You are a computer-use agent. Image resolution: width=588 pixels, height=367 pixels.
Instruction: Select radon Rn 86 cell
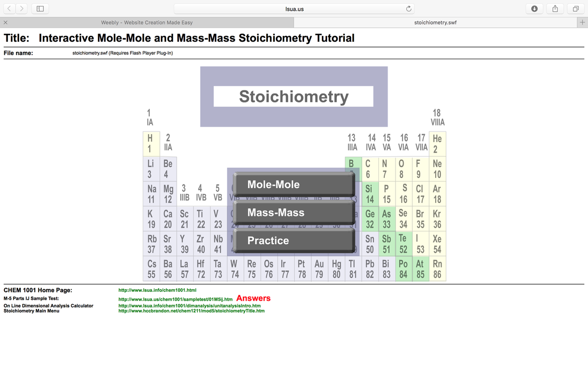[437, 269]
